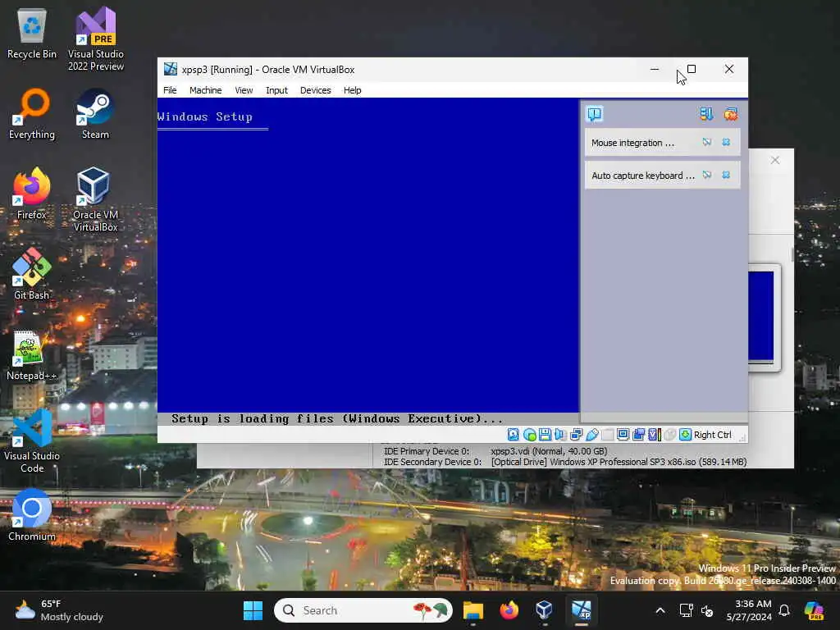This screenshot has height=630, width=840.
Task: Open the weather widget on taskbar
Action: pos(59,610)
